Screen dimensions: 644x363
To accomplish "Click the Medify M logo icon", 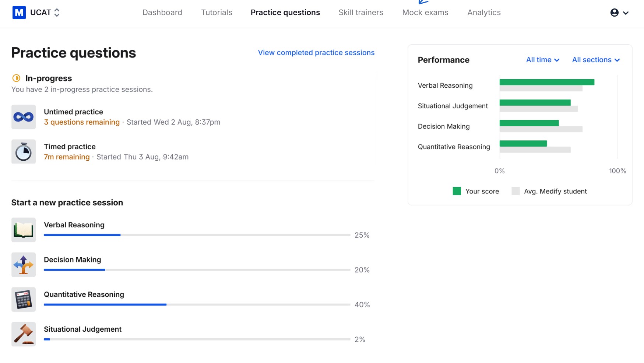I will 19,13.
